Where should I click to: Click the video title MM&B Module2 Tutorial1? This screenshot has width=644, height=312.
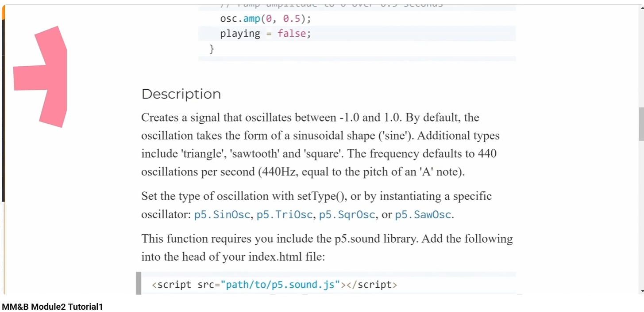click(x=52, y=307)
